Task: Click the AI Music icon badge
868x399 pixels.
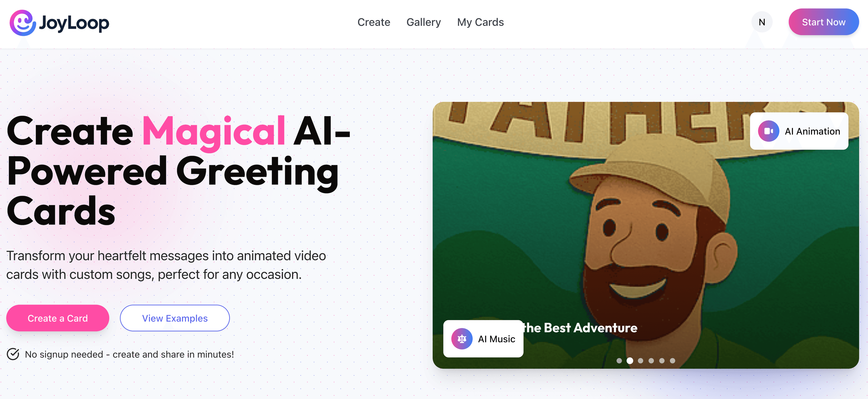Action: (462, 339)
